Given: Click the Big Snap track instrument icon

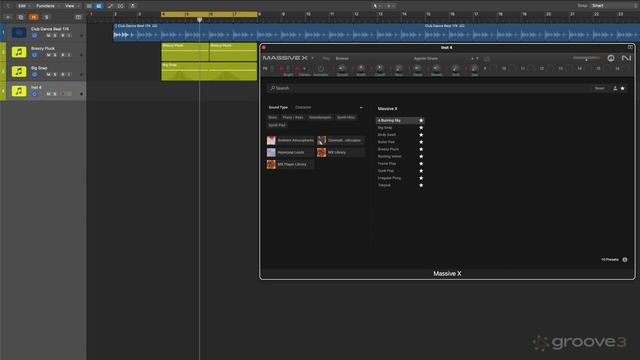Looking at the screenshot, I should click(x=19, y=71).
